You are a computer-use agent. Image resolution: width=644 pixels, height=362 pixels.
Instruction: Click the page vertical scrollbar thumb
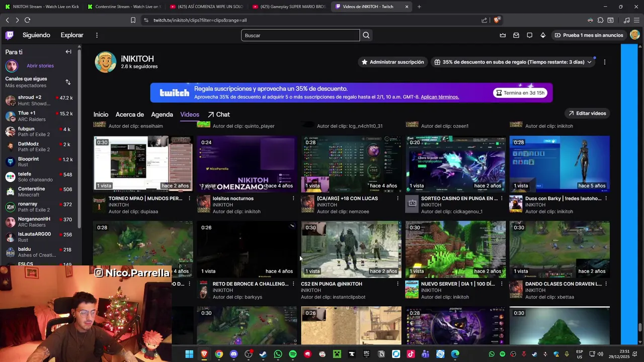[640, 327]
